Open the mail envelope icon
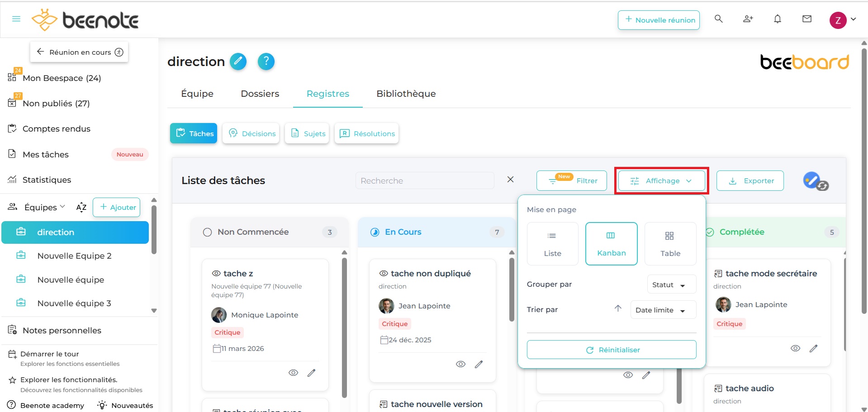 tap(806, 19)
